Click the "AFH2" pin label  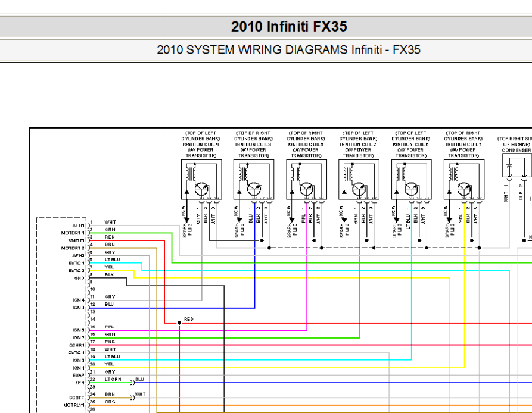79,256
